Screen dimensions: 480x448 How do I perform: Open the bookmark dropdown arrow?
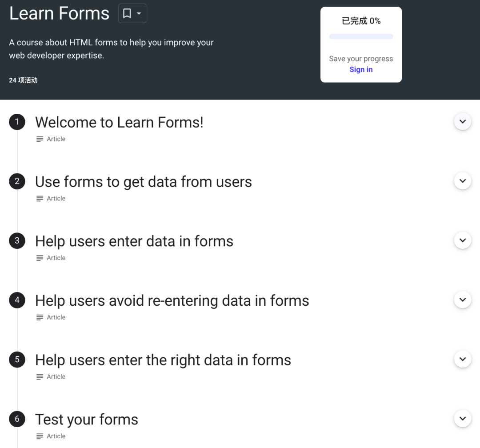139,13
